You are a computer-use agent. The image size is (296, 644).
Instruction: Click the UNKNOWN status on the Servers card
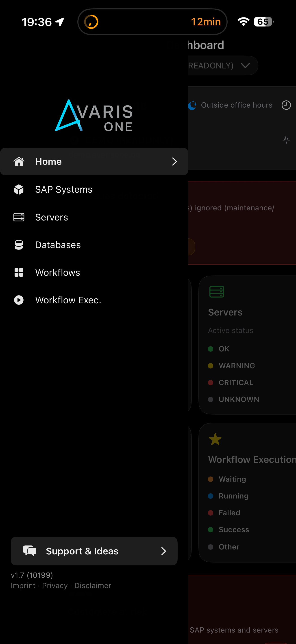pyautogui.click(x=233, y=399)
